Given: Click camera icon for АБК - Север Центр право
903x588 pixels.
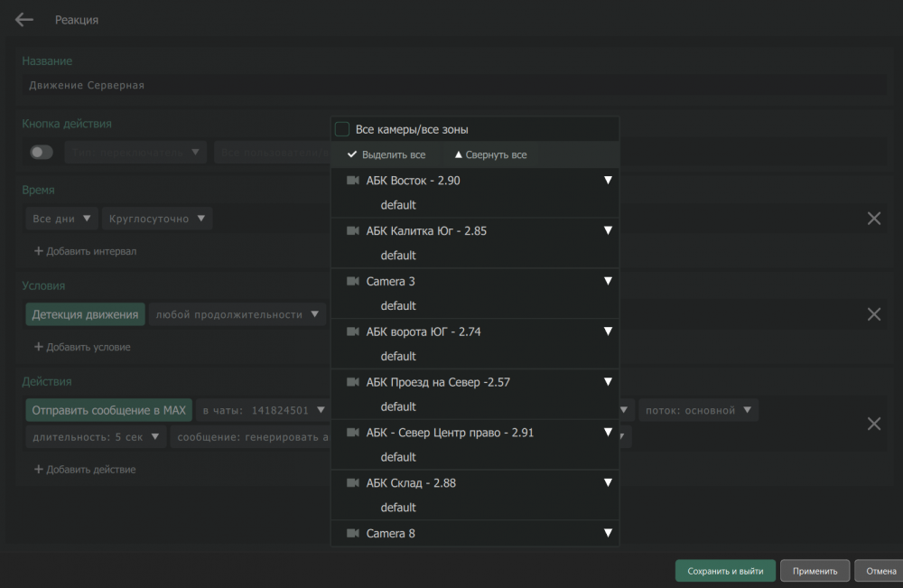Looking at the screenshot, I should click(352, 433).
